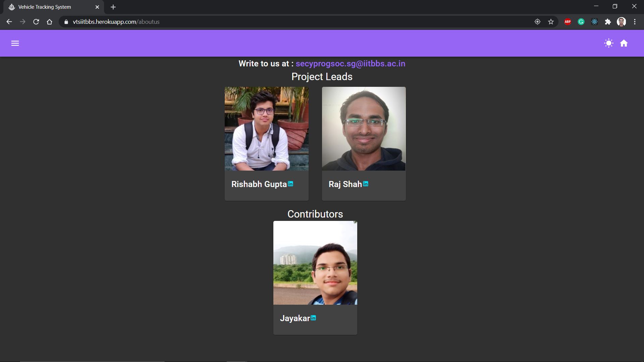Bookmark this page with the star icon

(x=551, y=22)
